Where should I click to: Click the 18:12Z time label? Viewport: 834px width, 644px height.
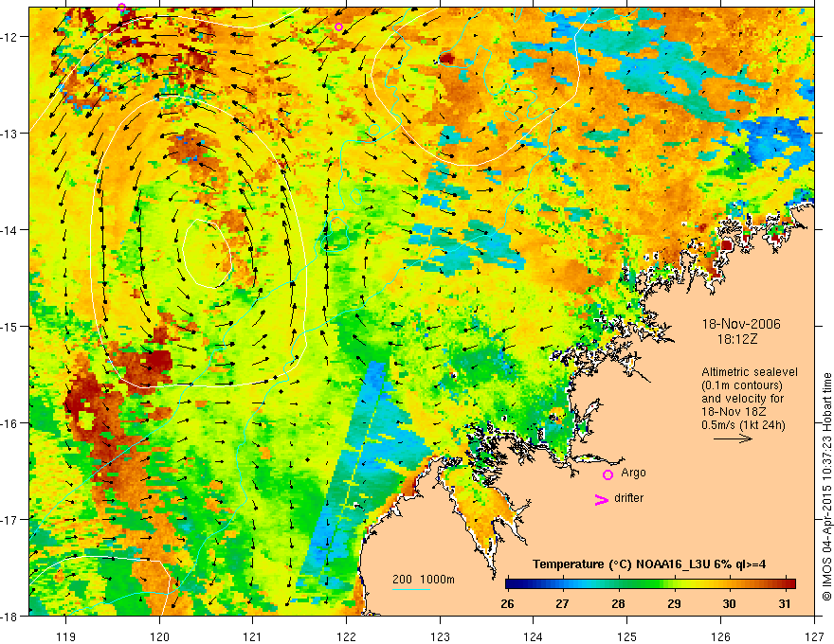(x=736, y=339)
